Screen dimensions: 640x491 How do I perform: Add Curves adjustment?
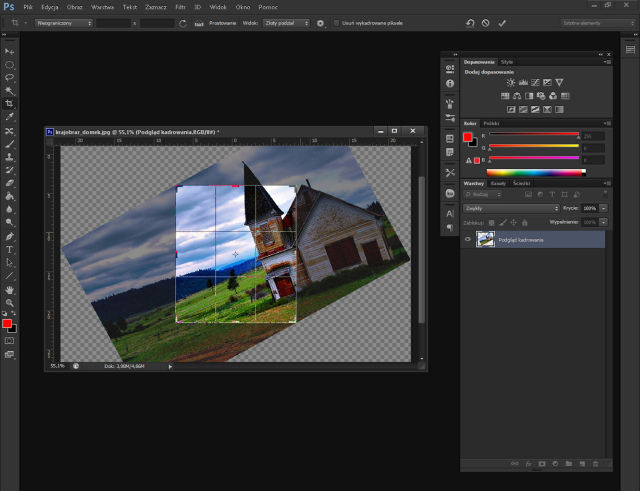point(535,82)
